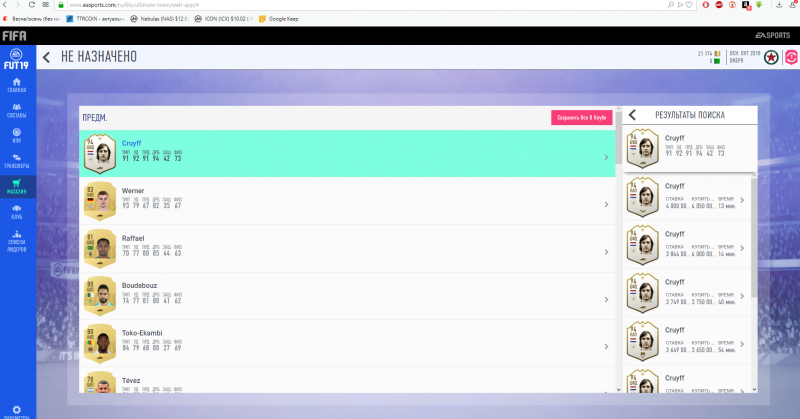
Task: Select the Toko-Ekambi player row
Action: point(347,343)
